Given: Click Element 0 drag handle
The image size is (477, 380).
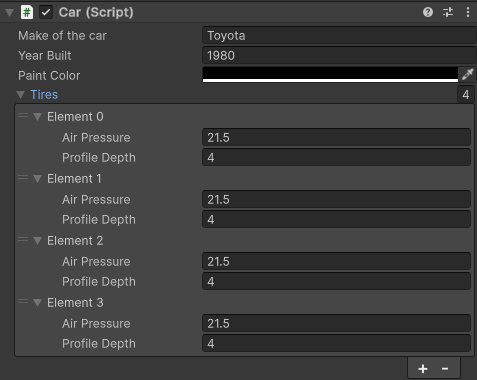Looking at the screenshot, I should coord(23,116).
